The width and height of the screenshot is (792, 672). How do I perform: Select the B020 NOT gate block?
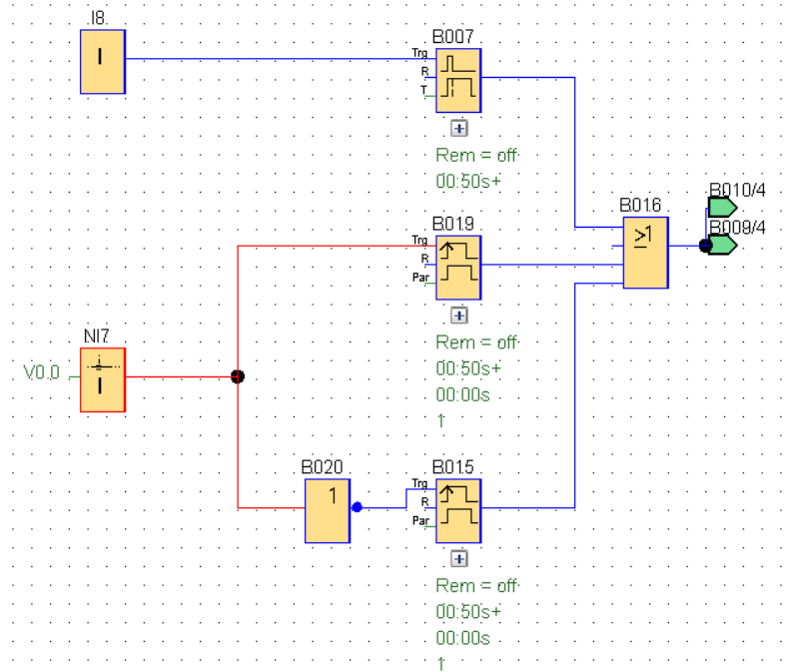(328, 511)
